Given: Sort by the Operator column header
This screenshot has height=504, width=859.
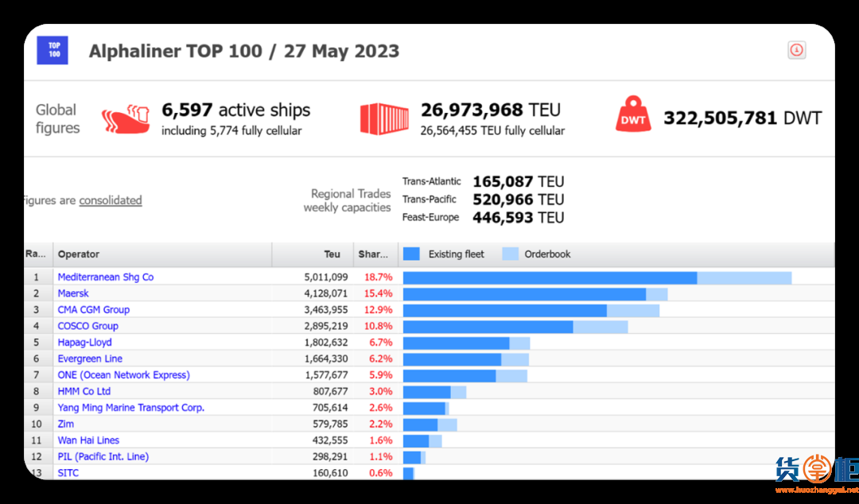Looking at the screenshot, I should coord(79,254).
